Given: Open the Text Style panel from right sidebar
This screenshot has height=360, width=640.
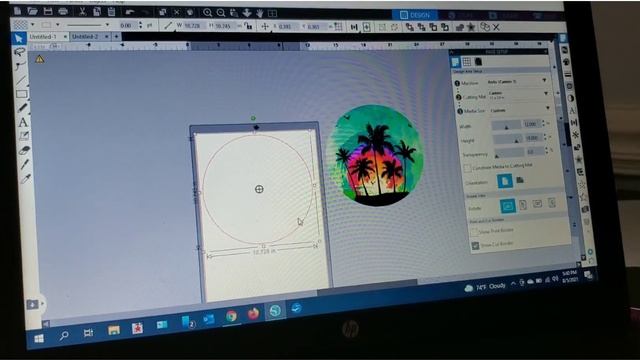Looking at the screenshot, I should (x=572, y=110).
